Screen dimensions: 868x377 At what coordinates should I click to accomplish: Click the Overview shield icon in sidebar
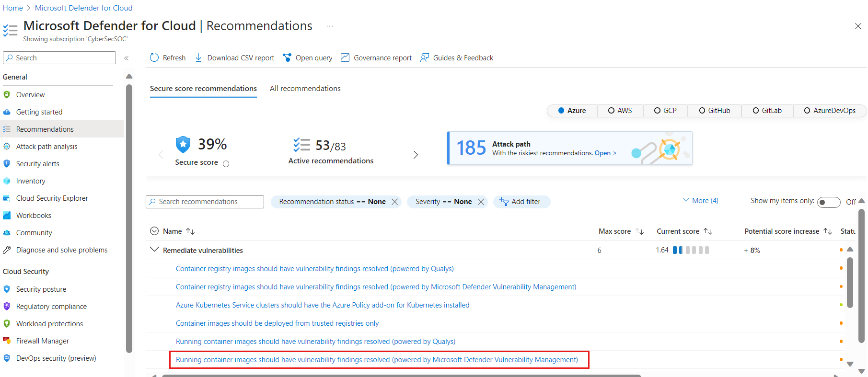(7, 94)
